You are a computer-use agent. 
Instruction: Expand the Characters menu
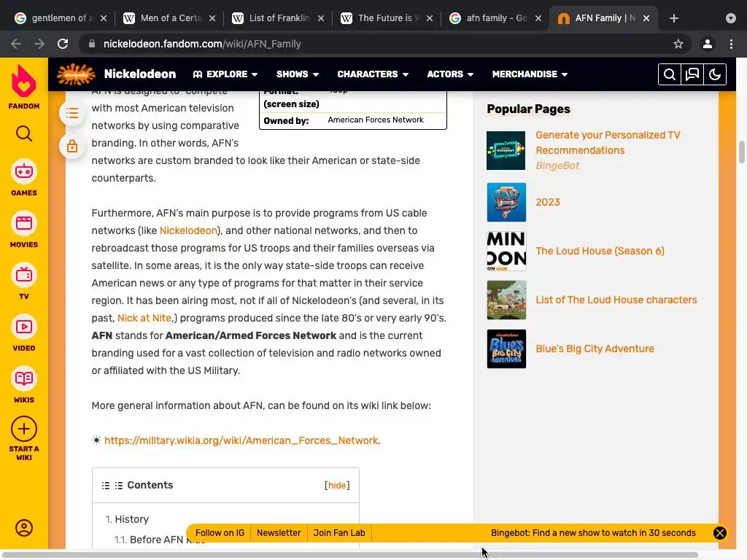(373, 74)
